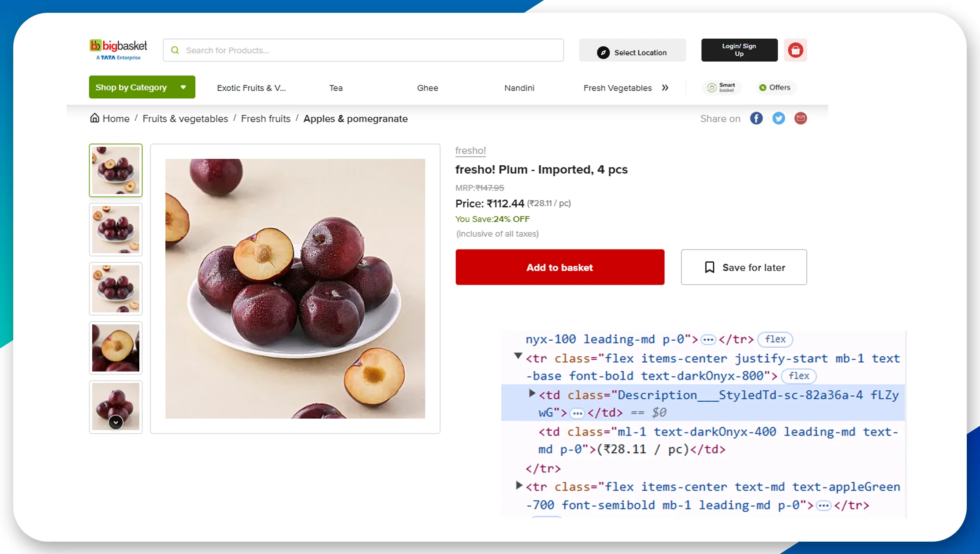Focus the Search for Products field

coord(363,50)
